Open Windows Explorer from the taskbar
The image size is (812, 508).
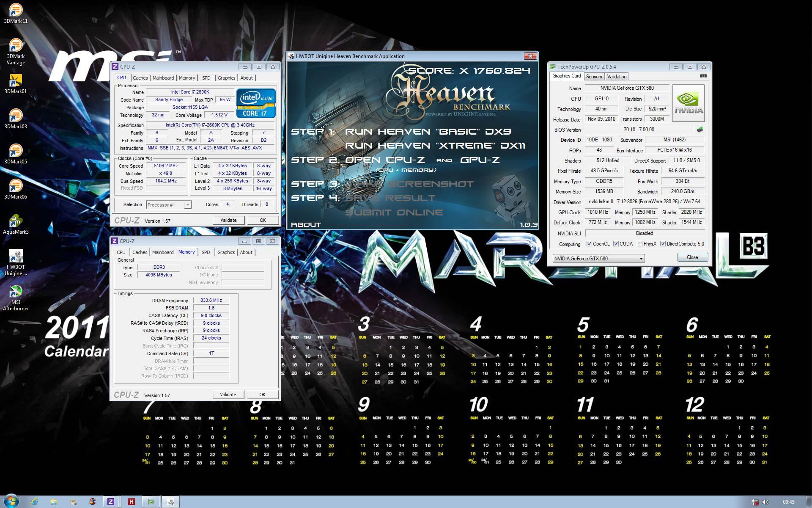click(54, 502)
